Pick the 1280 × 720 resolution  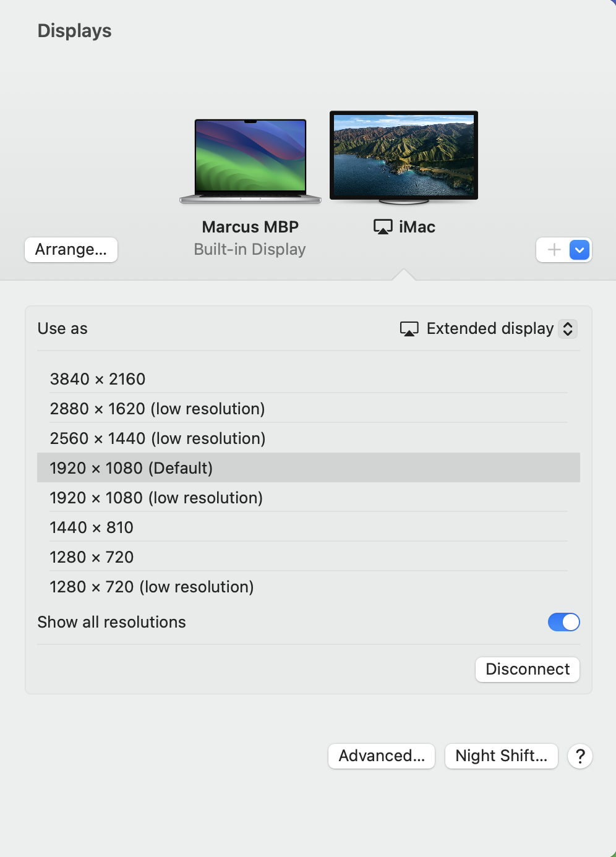click(92, 557)
